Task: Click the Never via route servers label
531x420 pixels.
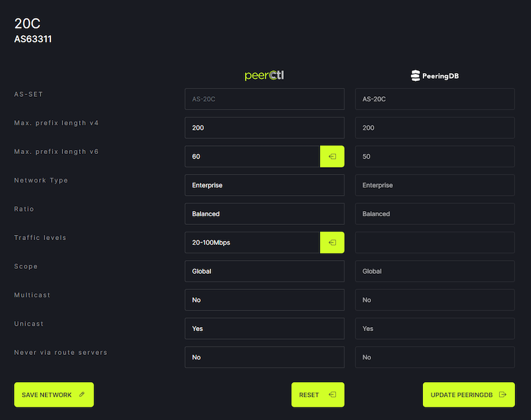Action: (x=60, y=352)
